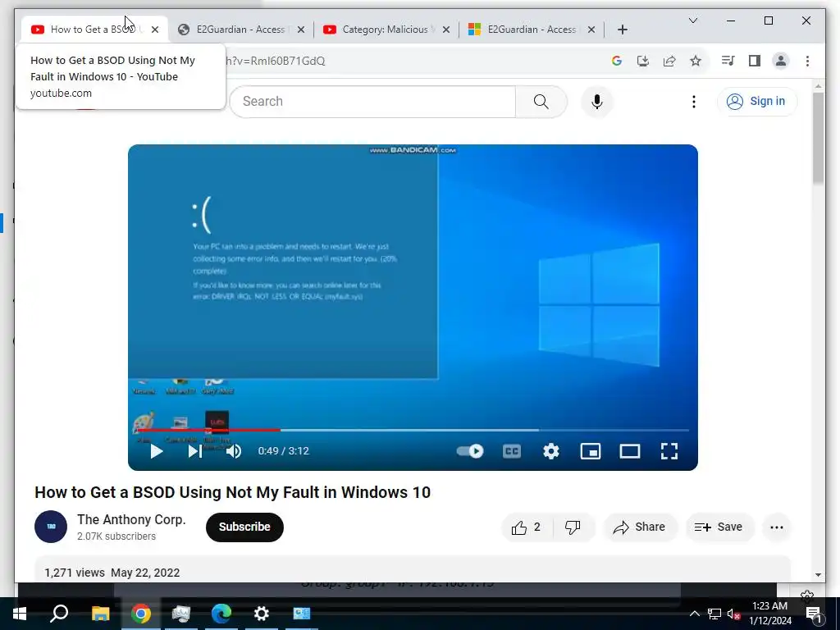Open the tab search chevron

pyautogui.click(x=692, y=21)
